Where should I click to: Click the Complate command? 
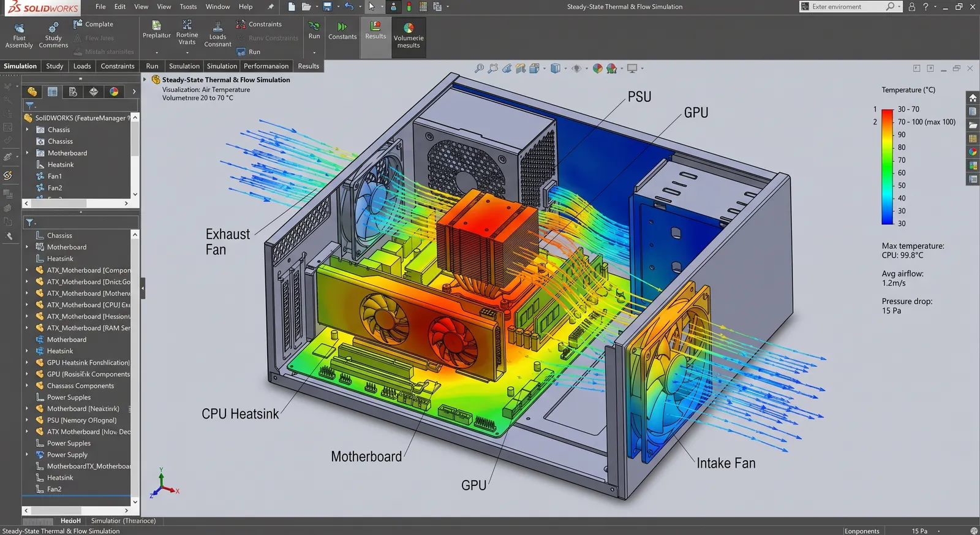pos(93,24)
